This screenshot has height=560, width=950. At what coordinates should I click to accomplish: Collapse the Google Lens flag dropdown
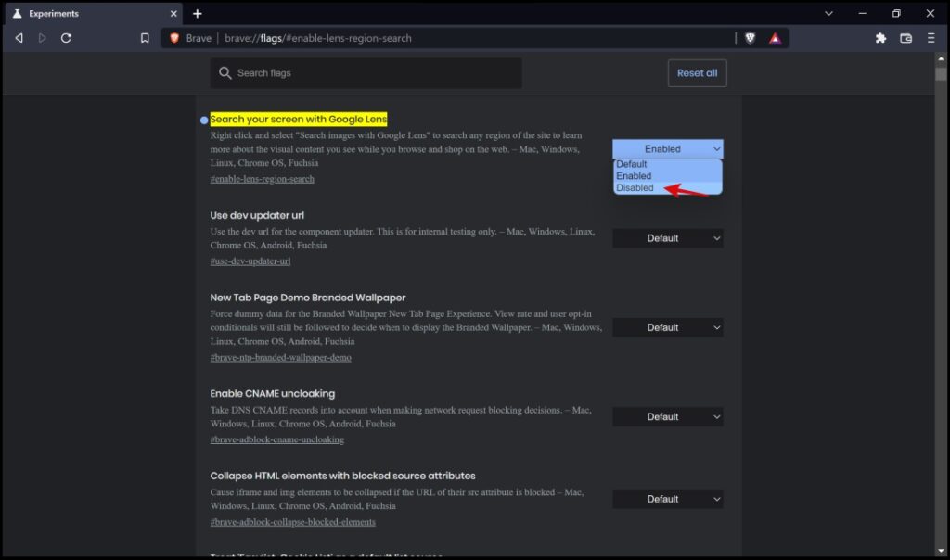668,149
